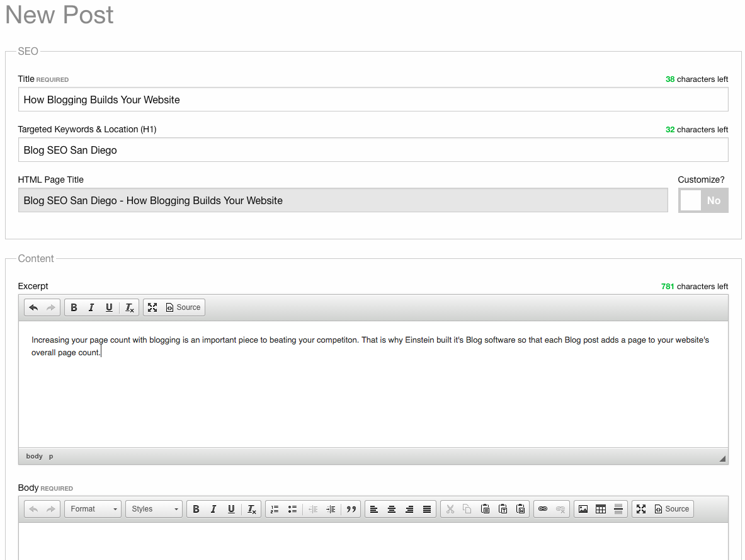Click the Excerpt editor's Undo arrow
The height and width of the screenshot is (560, 745).
[x=33, y=307]
